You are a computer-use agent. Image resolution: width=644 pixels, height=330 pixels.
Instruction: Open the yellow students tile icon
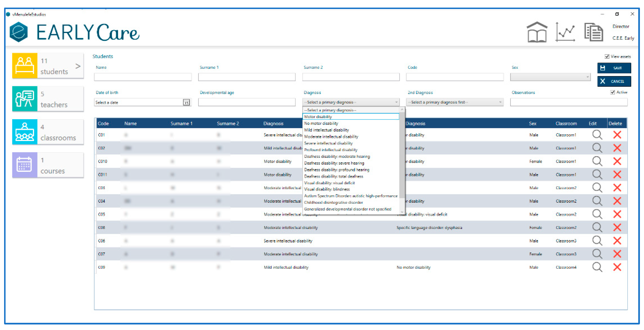coord(24,65)
